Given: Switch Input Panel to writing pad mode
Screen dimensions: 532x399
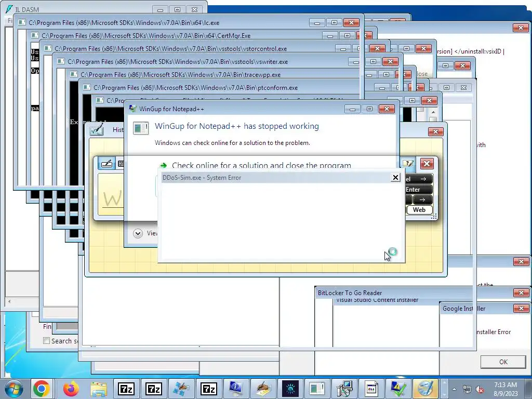Looking at the screenshot, I should (107, 164).
